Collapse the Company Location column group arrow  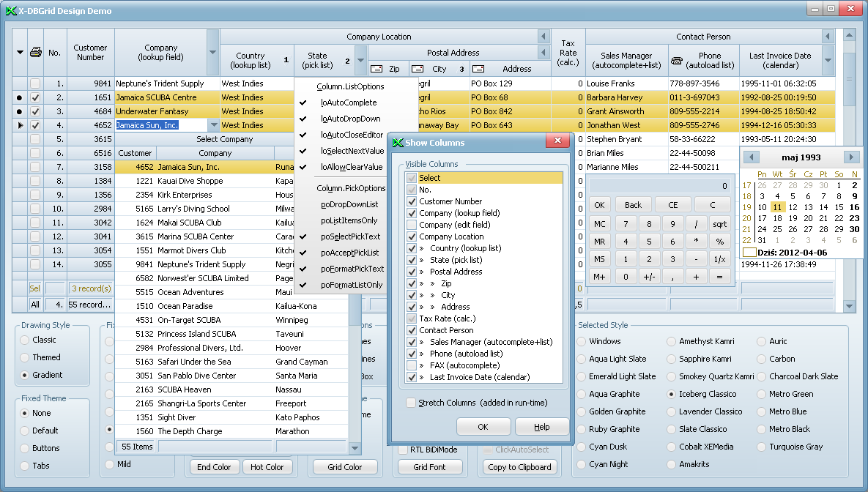click(543, 37)
